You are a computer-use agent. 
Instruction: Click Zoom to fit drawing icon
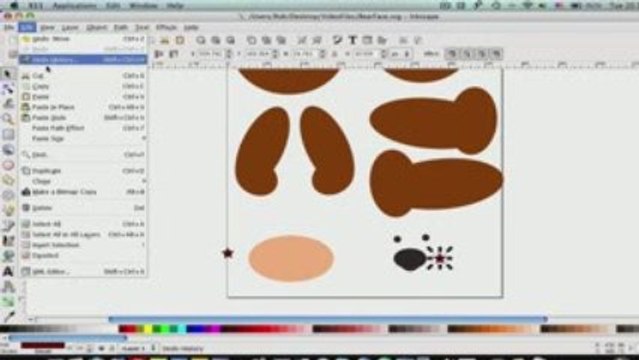point(215,40)
